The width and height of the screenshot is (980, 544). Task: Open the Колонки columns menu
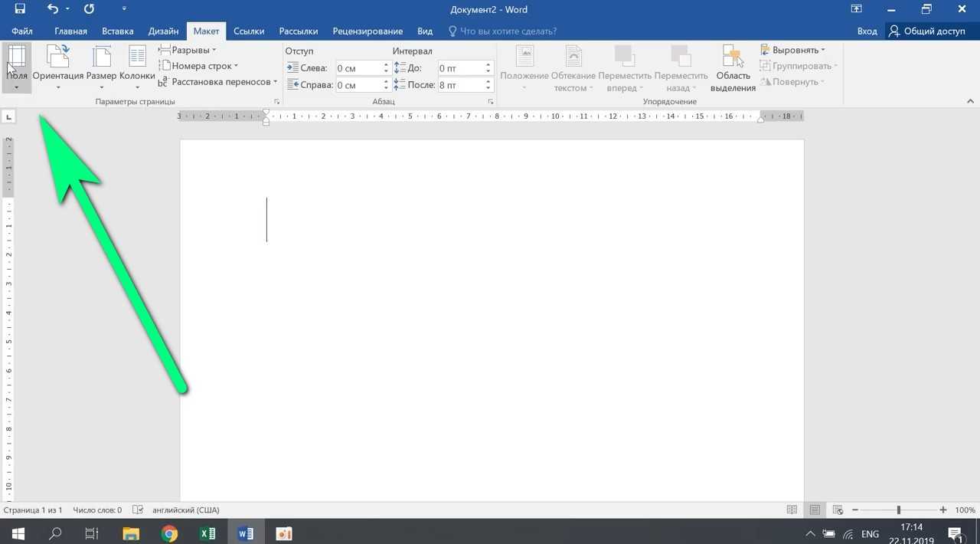coord(137,67)
